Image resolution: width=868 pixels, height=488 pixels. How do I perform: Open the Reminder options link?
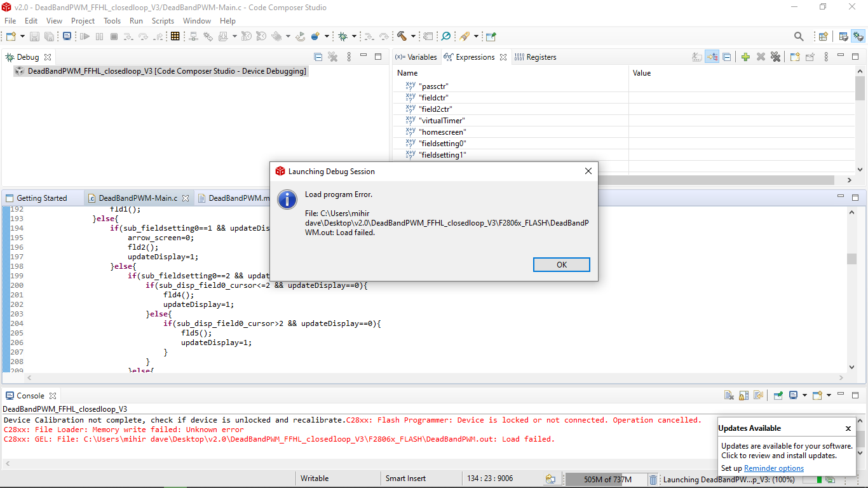774,468
